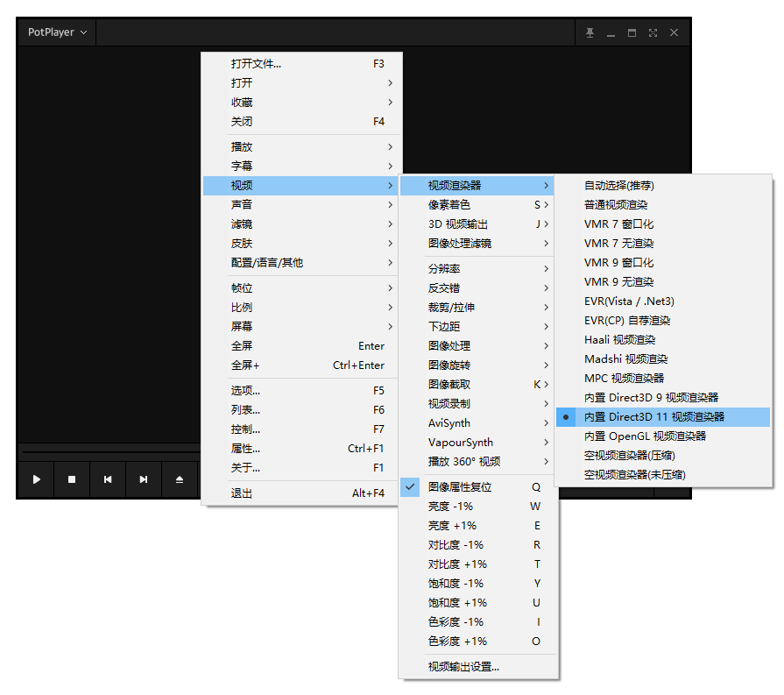Click 色彩度 -1% item

point(478,622)
